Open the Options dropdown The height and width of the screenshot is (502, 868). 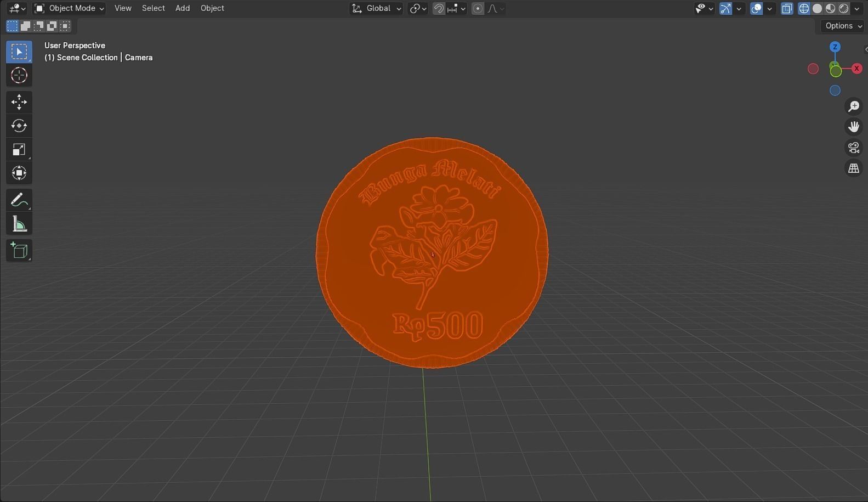(843, 26)
